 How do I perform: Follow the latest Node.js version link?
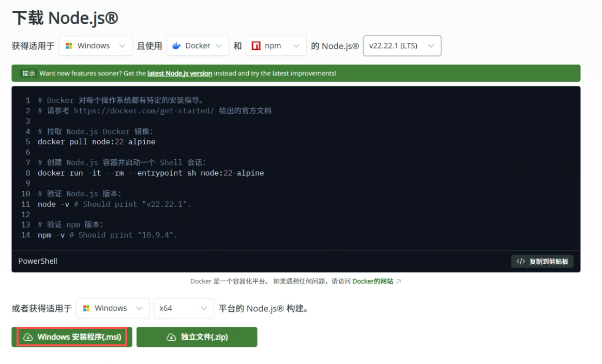coord(179,73)
